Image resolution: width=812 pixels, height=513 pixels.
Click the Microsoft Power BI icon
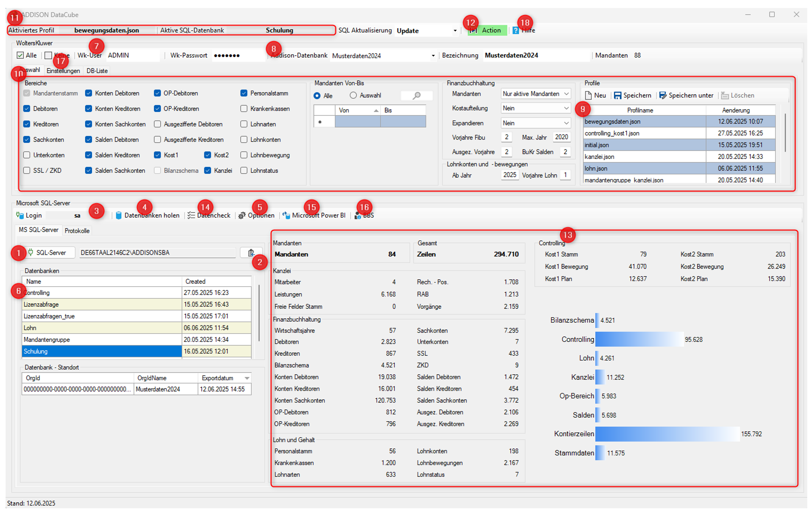pyautogui.click(x=286, y=215)
